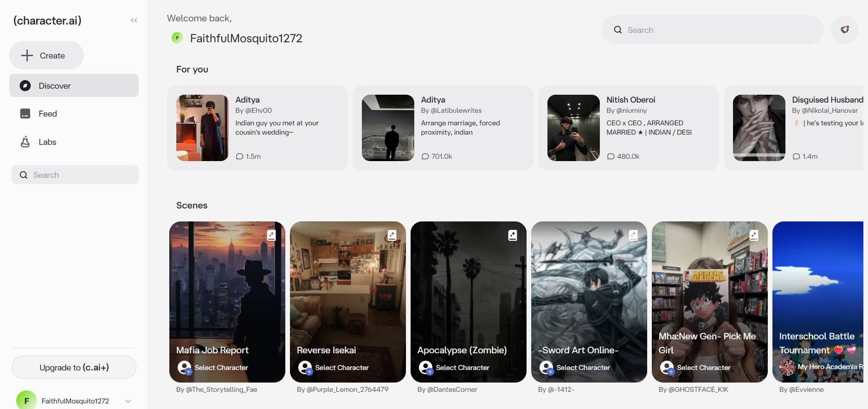Viewport: 868px width, 409px height.
Task: Click the bottom-left green F profile avatar
Action: tap(26, 400)
